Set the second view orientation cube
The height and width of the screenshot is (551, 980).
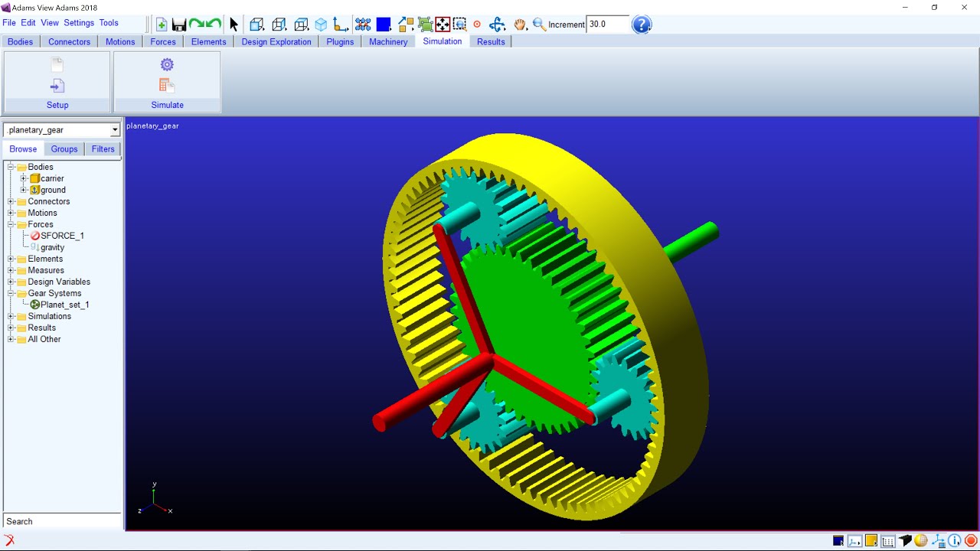[279, 24]
